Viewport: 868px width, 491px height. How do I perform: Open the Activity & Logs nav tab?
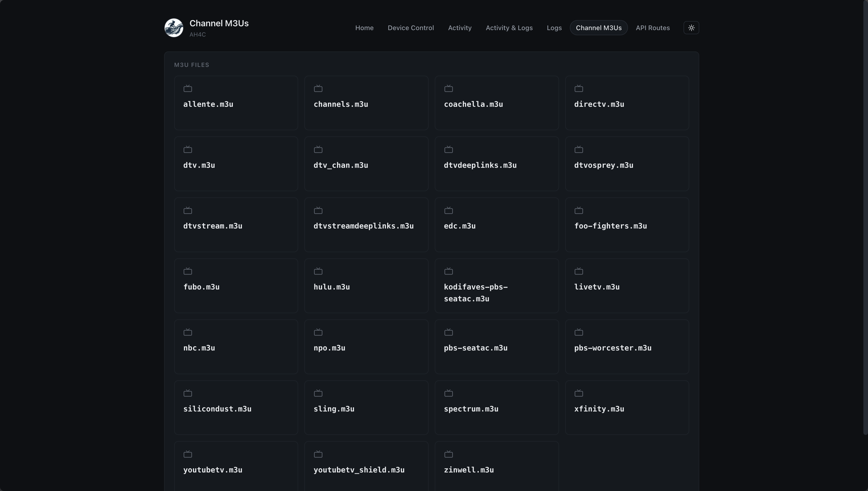click(509, 28)
